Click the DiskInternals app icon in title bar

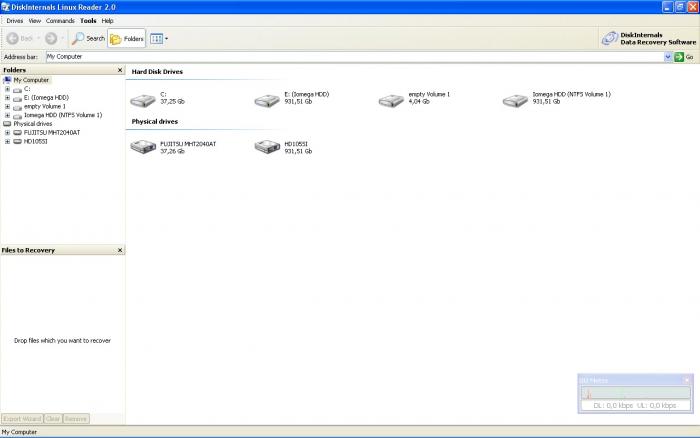pyautogui.click(x=5, y=7)
